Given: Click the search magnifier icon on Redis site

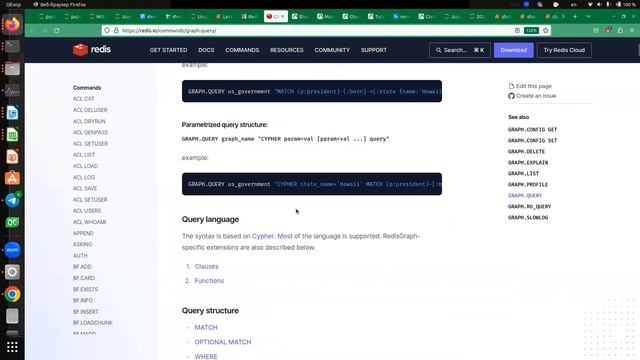Looking at the screenshot, I should click(x=438, y=50).
